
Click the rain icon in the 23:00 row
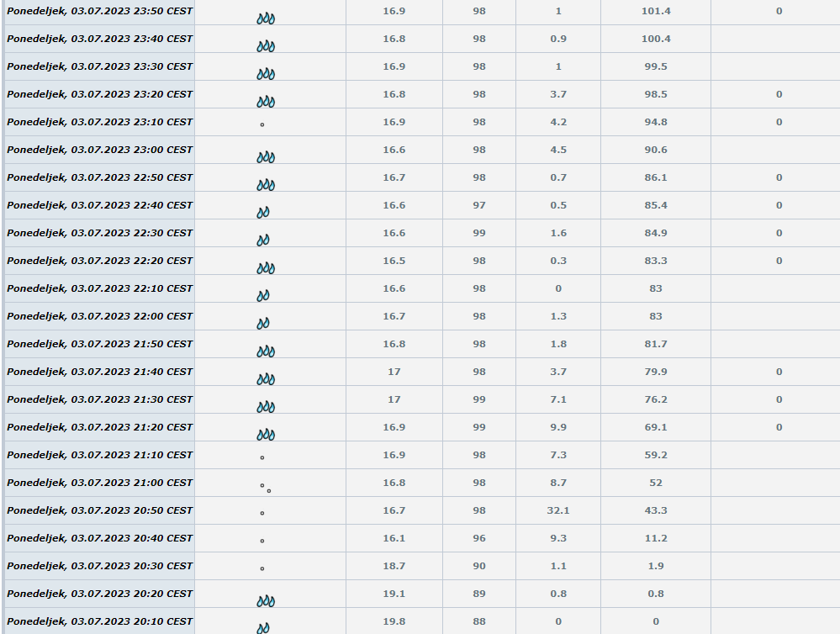(x=266, y=157)
